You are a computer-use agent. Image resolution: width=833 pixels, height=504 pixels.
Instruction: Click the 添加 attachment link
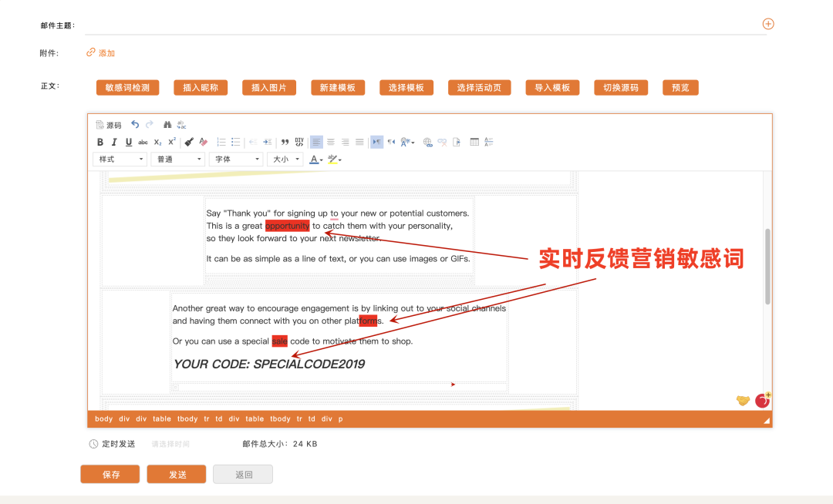click(101, 52)
